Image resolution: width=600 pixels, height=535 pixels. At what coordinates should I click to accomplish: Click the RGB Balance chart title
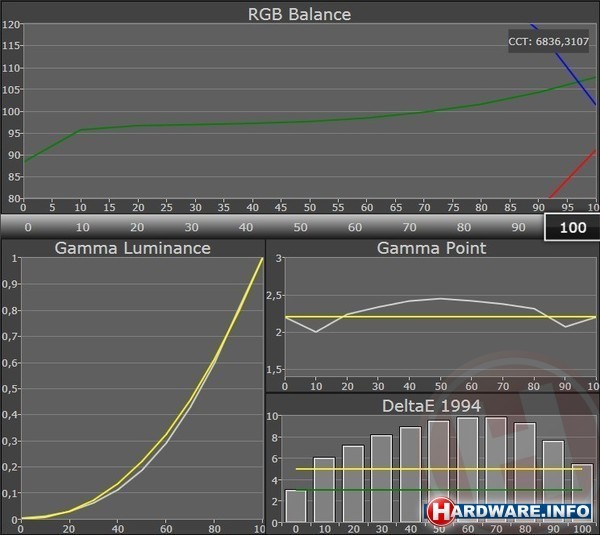tap(300, 14)
